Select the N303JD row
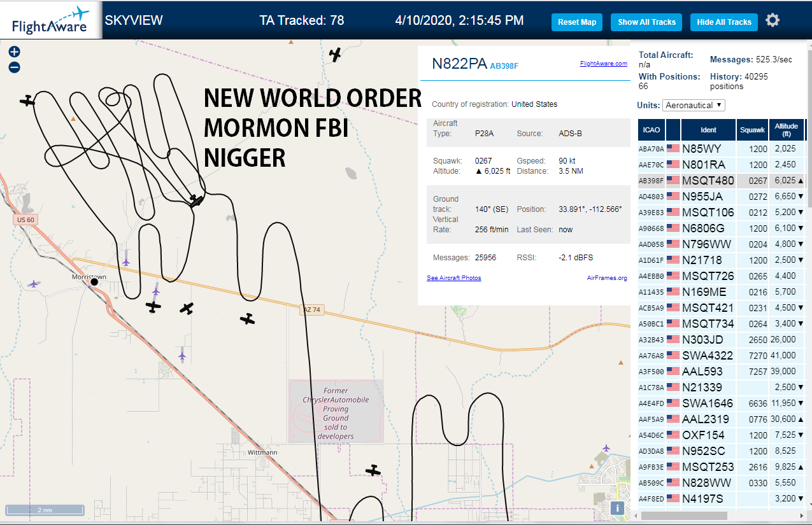Screen dimensions: 812x525 tap(722, 340)
